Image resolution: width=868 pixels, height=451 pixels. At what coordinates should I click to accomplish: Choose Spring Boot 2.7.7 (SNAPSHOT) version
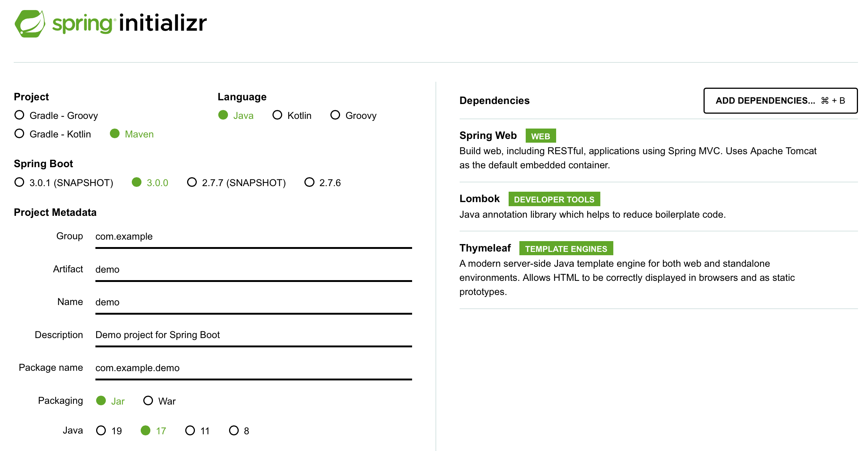coord(192,182)
